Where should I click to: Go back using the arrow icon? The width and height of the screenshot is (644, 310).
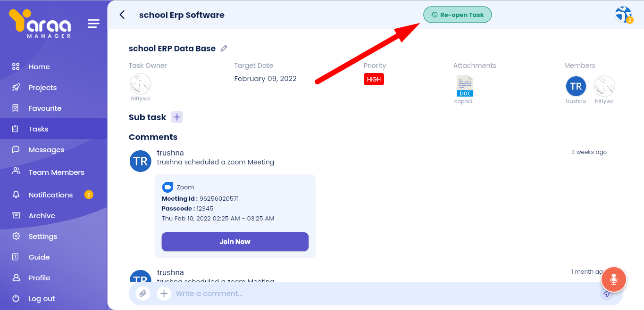tap(122, 15)
